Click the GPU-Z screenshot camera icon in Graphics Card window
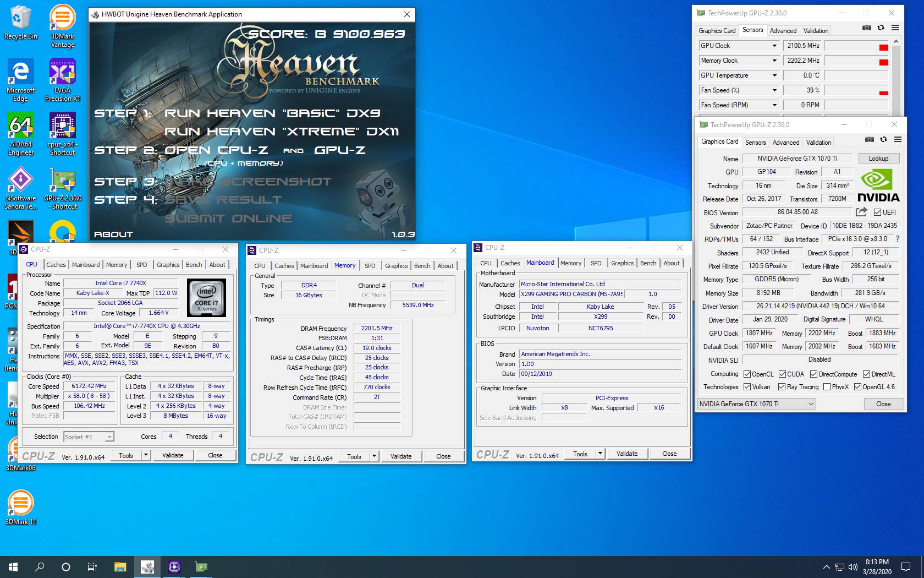924x578 pixels. pyautogui.click(x=869, y=140)
